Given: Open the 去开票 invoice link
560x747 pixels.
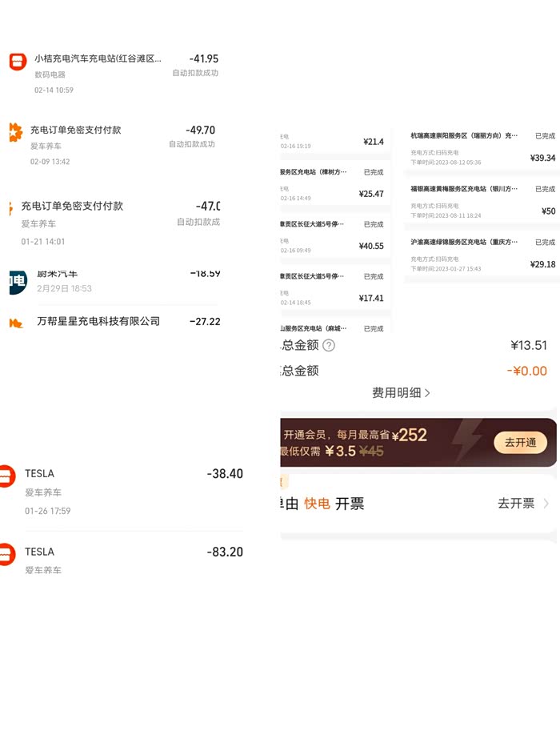Looking at the screenshot, I should (516, 503).
